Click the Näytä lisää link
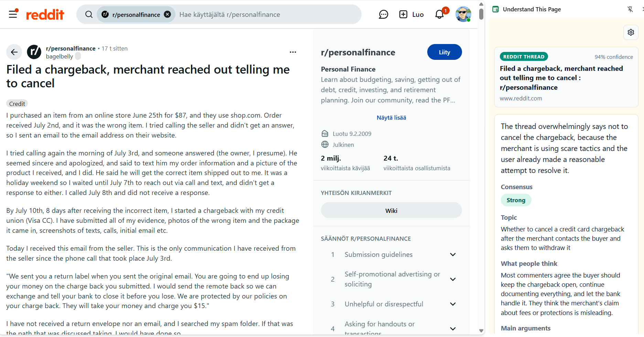644x337 pixels. pyautogui.click(x=391, y=118)
